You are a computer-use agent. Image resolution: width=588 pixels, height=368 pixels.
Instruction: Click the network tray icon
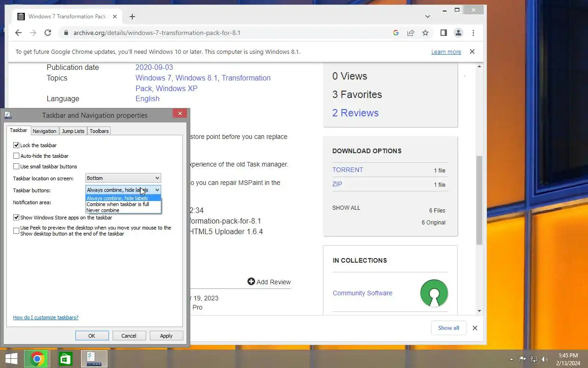(x=534, y=359)
